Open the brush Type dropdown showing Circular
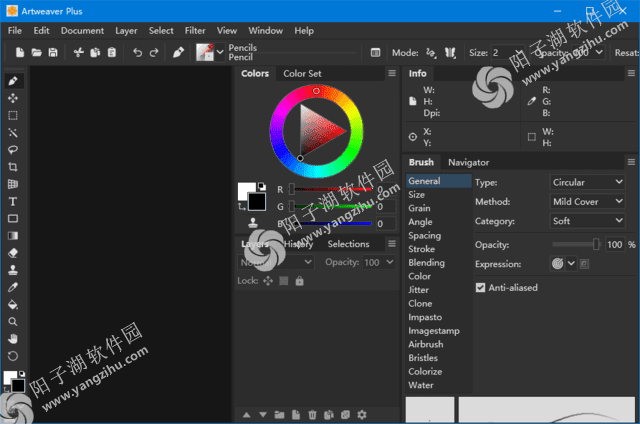Screen dimensions: 640x424 (x=587, y=182)
